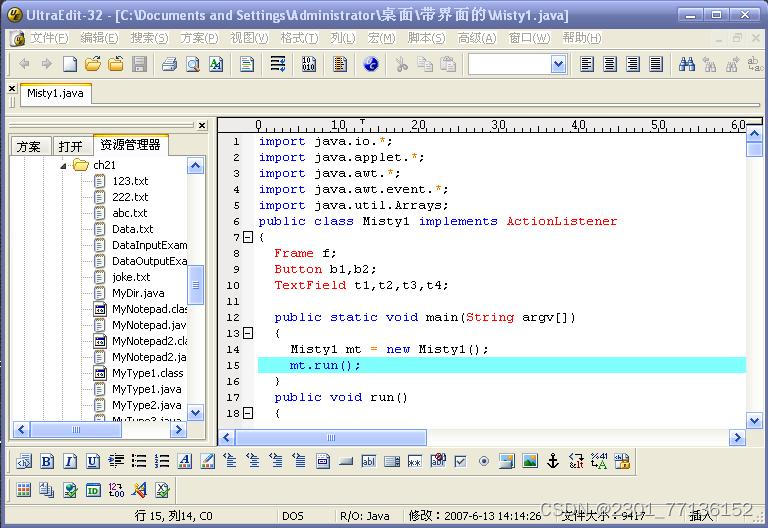Click the HTML checkbox element icon
The width and height of the screenshot is (768, 528).
click(x=460, y=461)
